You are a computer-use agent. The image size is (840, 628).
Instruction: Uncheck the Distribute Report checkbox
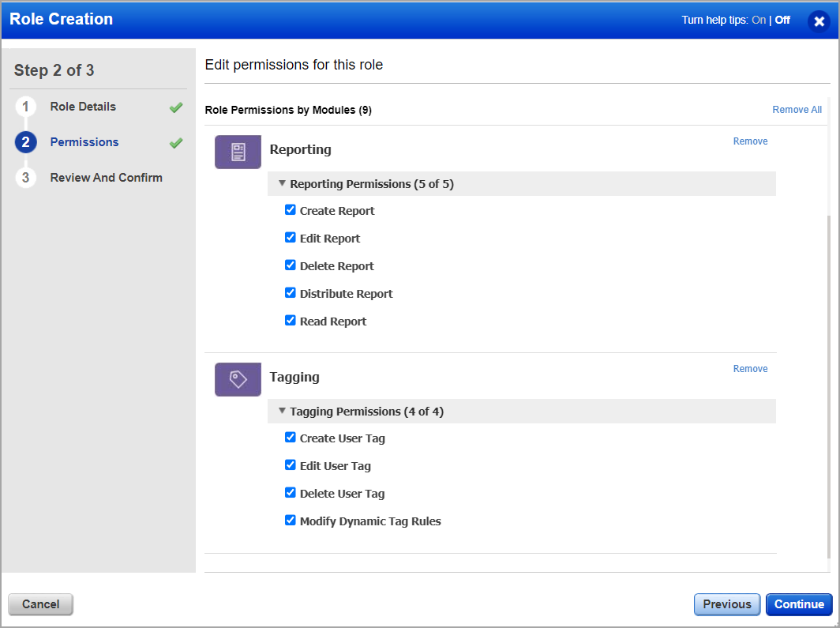(x=291, y=292)
